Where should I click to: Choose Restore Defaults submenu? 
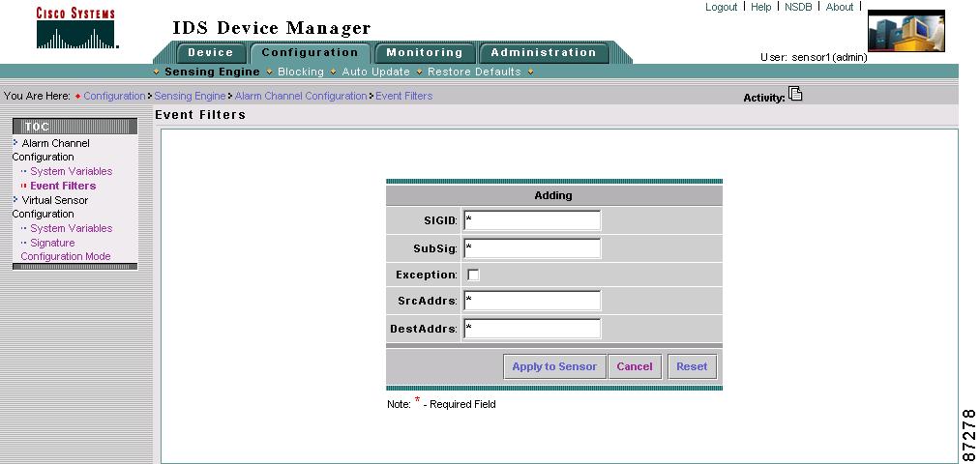point(474,72)
